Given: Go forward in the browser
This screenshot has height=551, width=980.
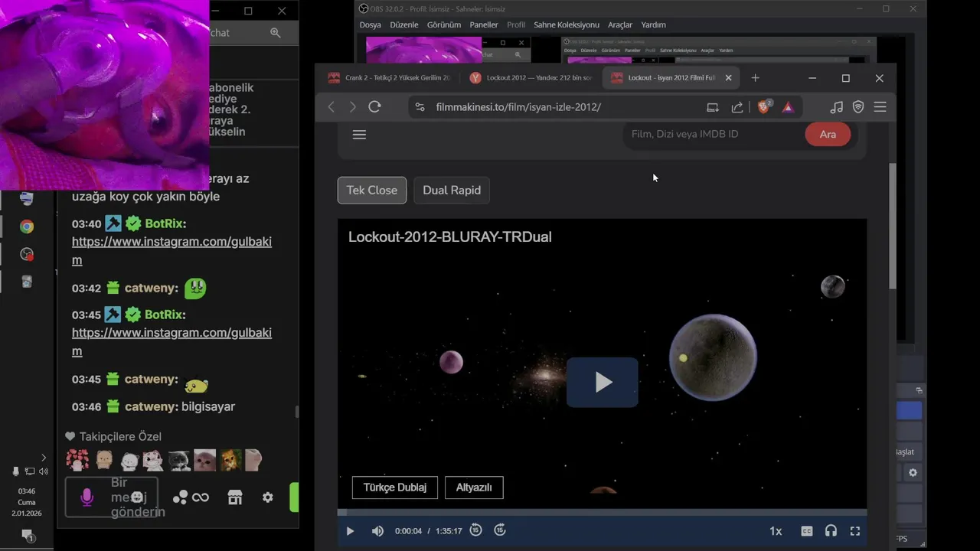Looking at the screenshot, I should (352, 107).
